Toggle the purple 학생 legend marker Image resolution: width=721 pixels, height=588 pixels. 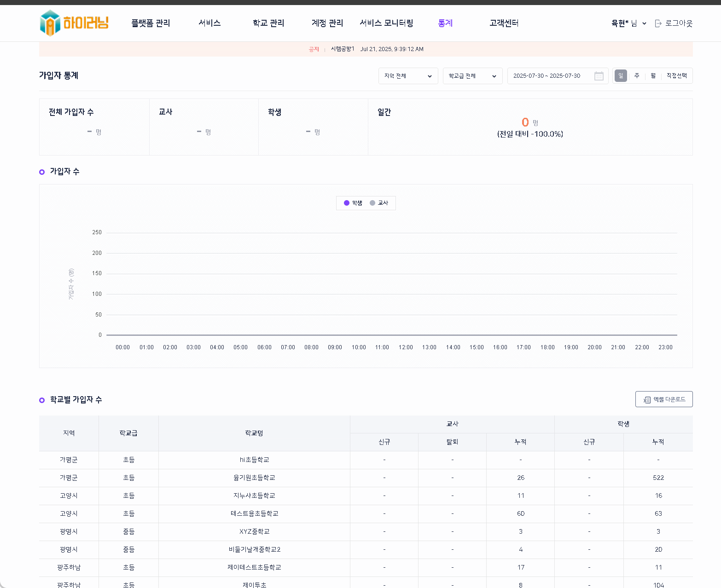tap(347, 203)
